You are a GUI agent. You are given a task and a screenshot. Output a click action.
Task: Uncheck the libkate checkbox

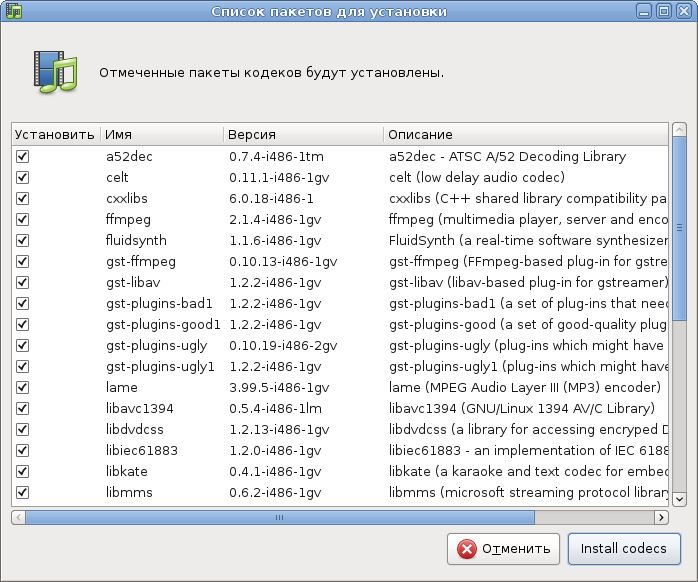coord(22,471)
